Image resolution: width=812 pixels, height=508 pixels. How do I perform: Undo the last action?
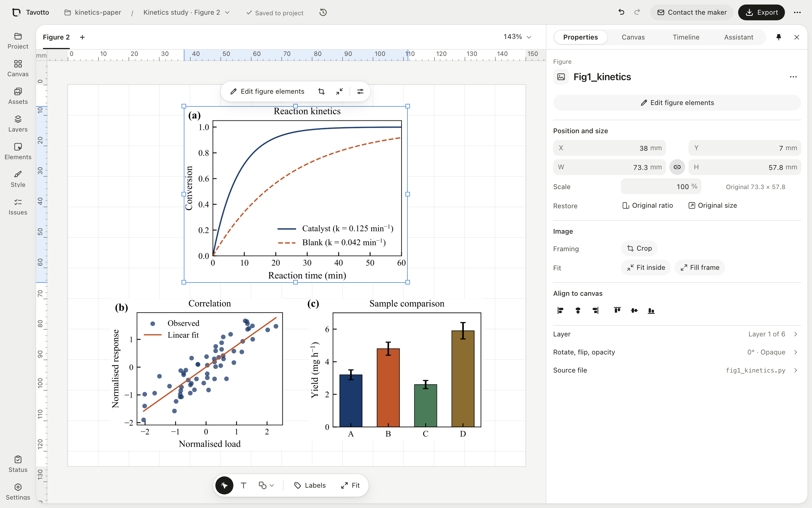point(621,12)
